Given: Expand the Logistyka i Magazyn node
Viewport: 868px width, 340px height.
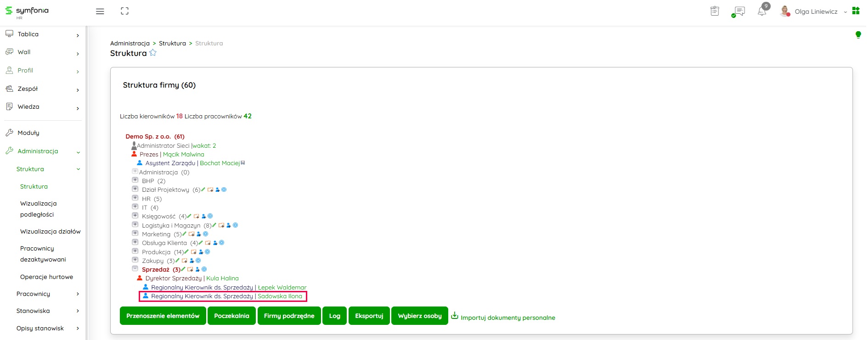Looking at the screenshot, I should pos(135,225).
